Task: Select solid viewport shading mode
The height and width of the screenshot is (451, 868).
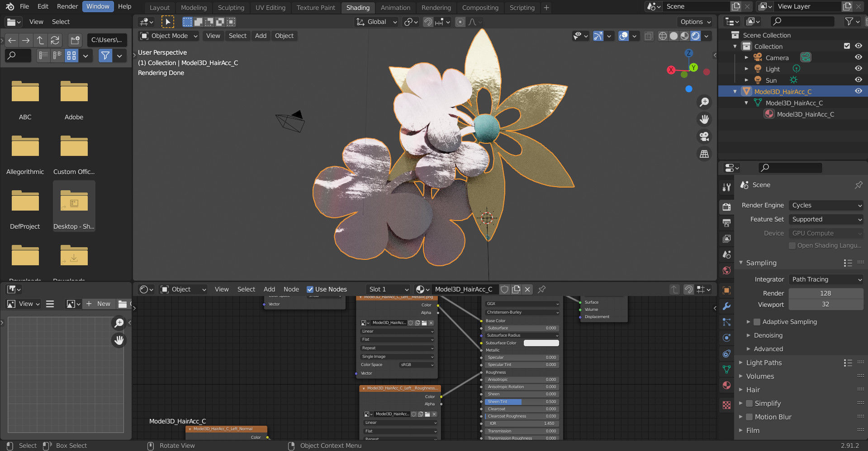Action: coord(674,36)
